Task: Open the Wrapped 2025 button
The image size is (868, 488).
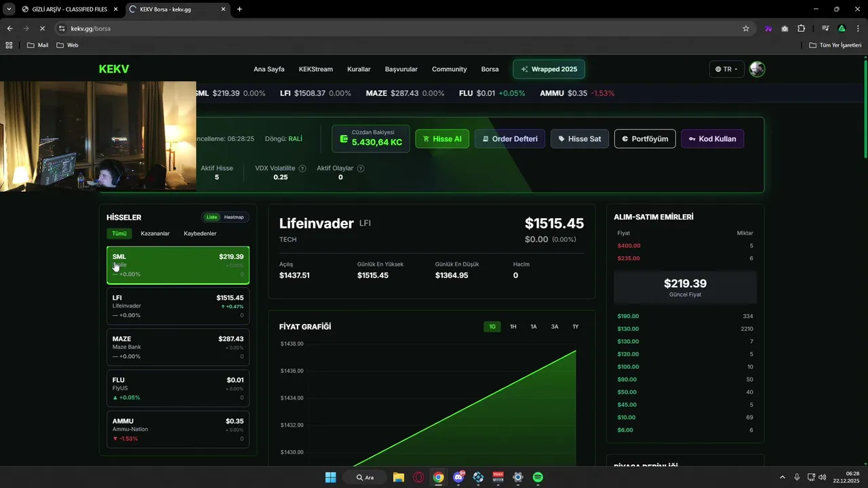Action: 549,69
